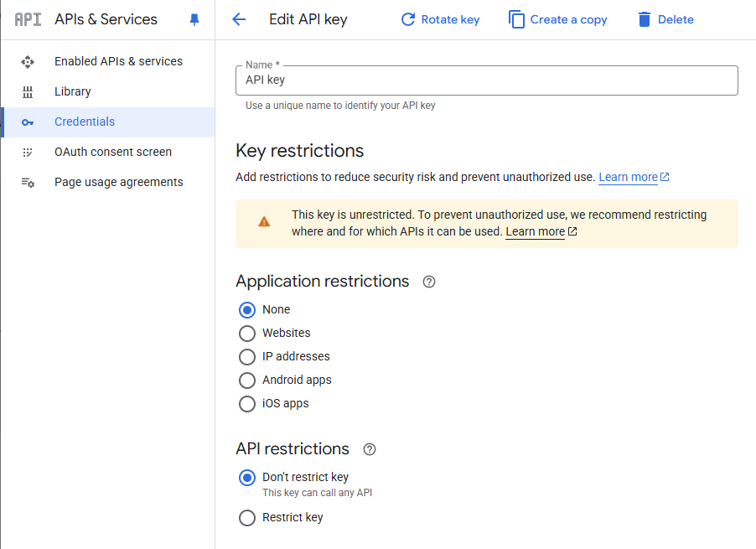
Task: Click 'This key can call any API' text
Action: (x=317, y=493)
